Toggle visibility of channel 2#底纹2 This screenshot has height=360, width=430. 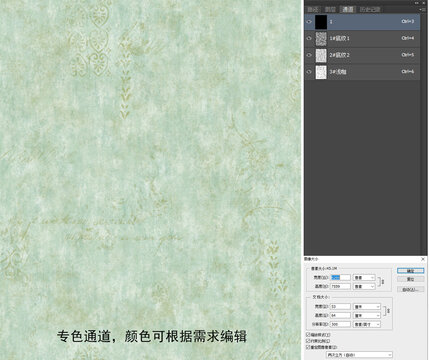(309, 55)
